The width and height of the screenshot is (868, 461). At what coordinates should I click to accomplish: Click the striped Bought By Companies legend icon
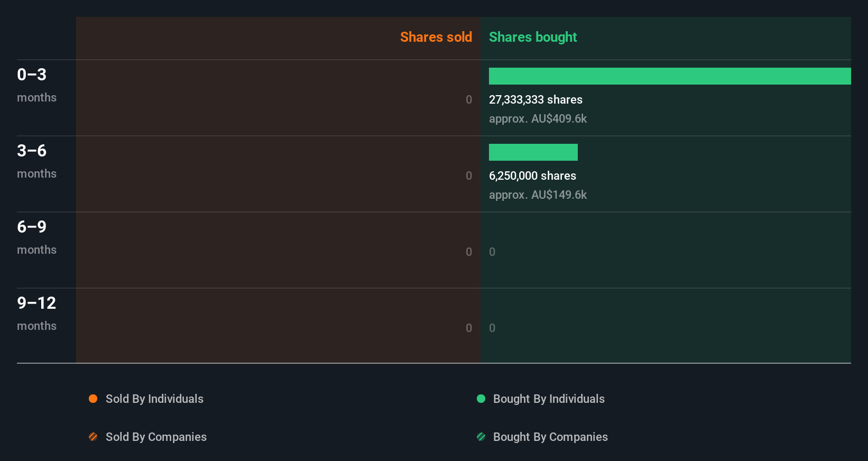pyautogui.click(x=481, y=437)
